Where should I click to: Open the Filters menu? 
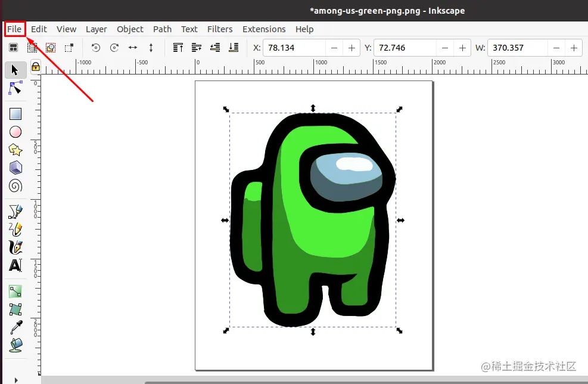220,29
